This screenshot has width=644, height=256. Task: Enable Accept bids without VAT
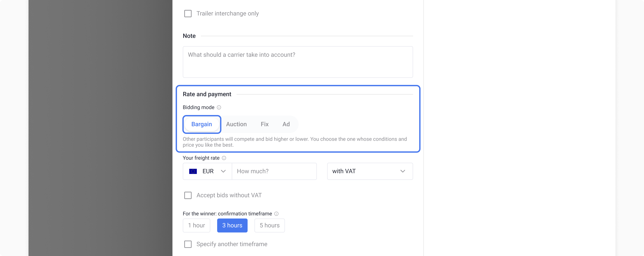coord(188,195)
